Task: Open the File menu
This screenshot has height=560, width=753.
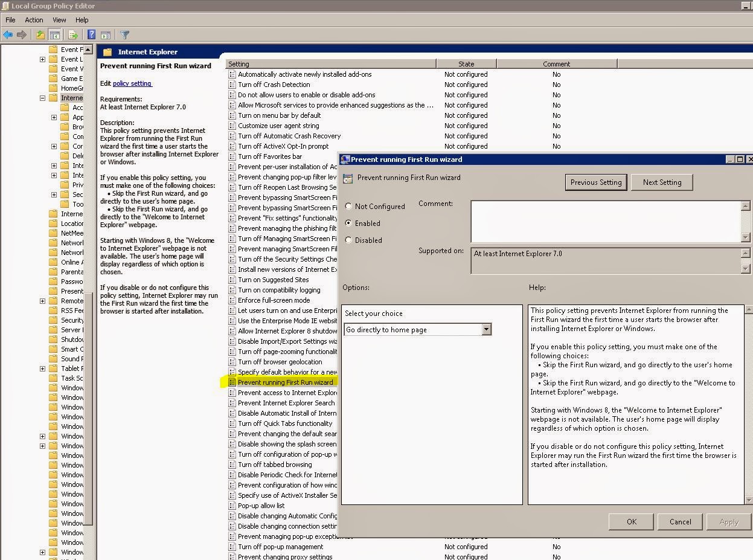Action: coord(10,20)
